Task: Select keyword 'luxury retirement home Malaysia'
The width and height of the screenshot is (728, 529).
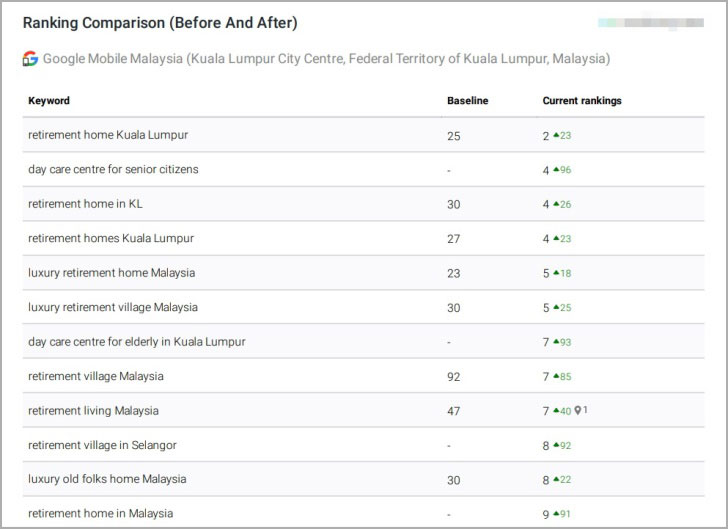Action: (111, 273)
